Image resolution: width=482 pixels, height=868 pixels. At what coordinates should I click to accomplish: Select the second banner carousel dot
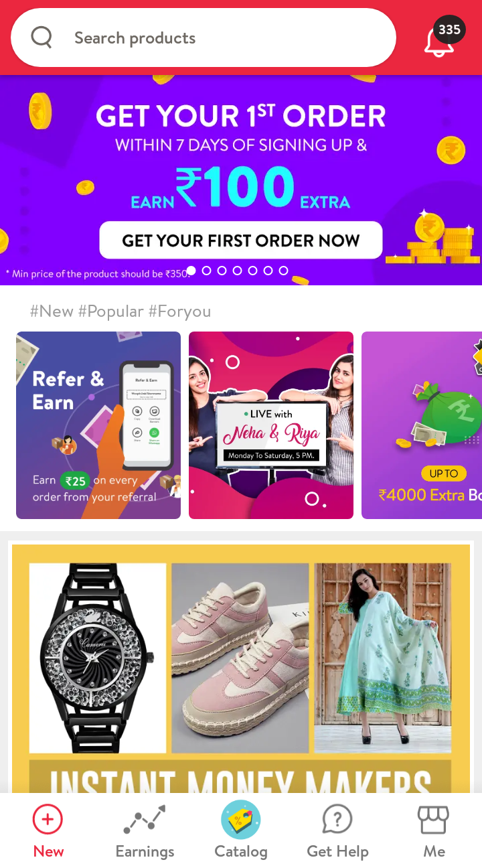[206, 271]
